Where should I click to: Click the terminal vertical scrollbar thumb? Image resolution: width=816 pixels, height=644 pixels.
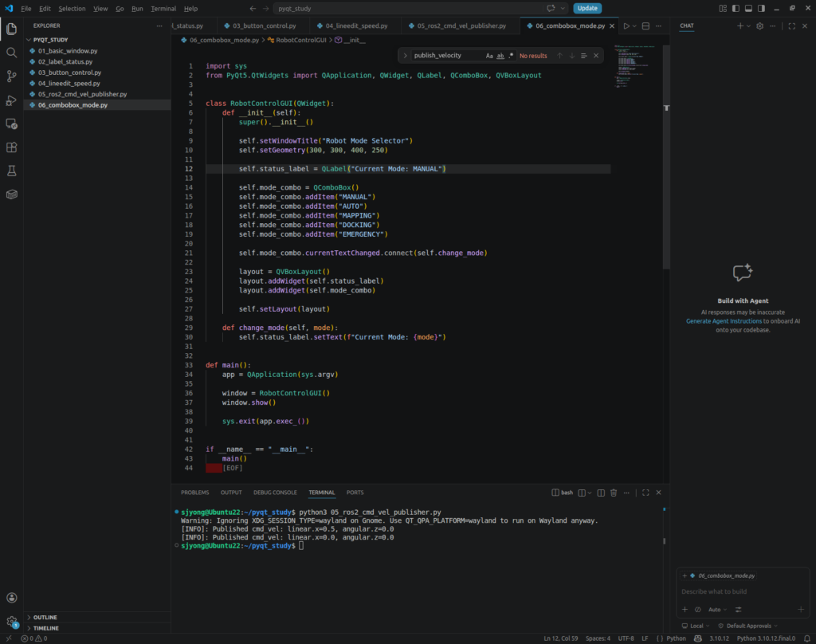[664, 541]
